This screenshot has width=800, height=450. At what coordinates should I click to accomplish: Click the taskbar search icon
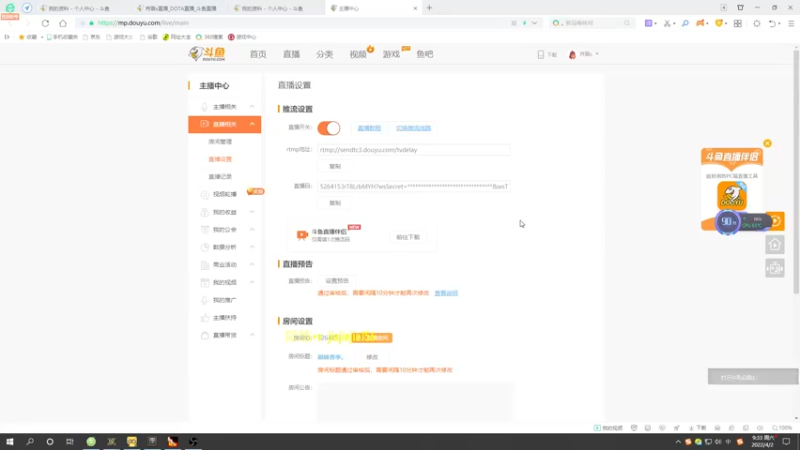(30, 442)
